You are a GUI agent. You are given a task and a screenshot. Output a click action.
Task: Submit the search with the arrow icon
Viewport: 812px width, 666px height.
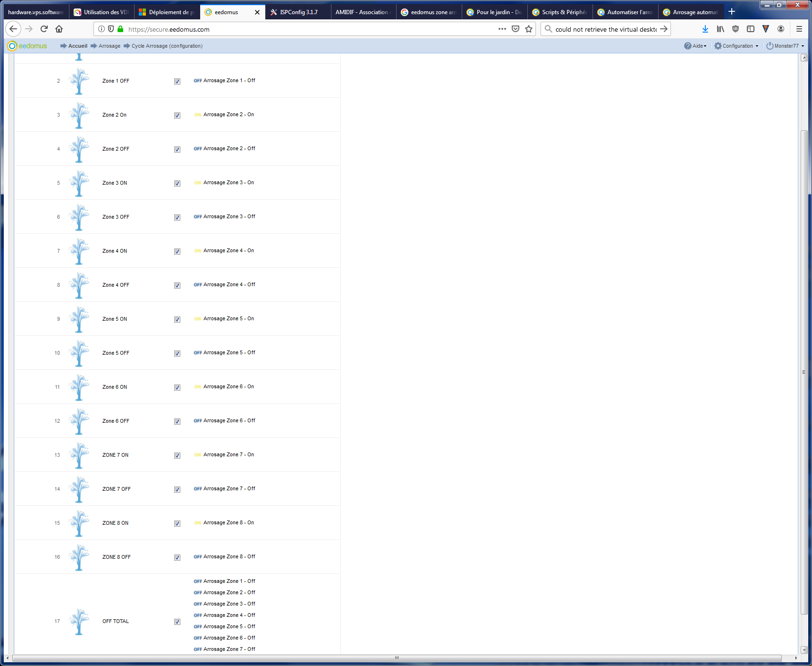(664, 29)
